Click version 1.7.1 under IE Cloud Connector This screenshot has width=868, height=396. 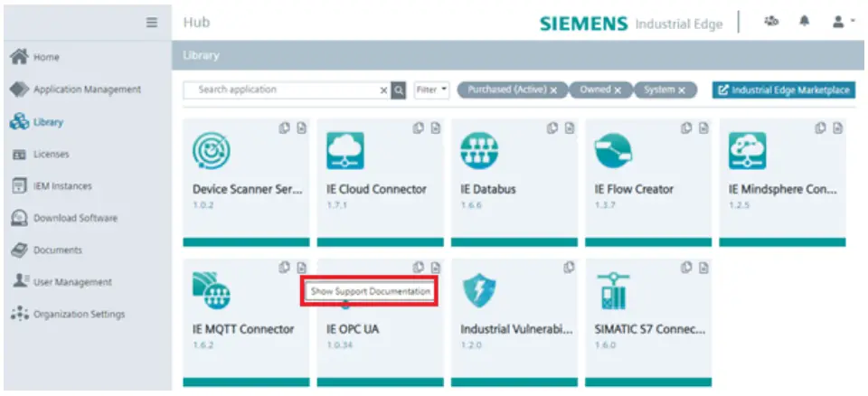pos(335,205)
